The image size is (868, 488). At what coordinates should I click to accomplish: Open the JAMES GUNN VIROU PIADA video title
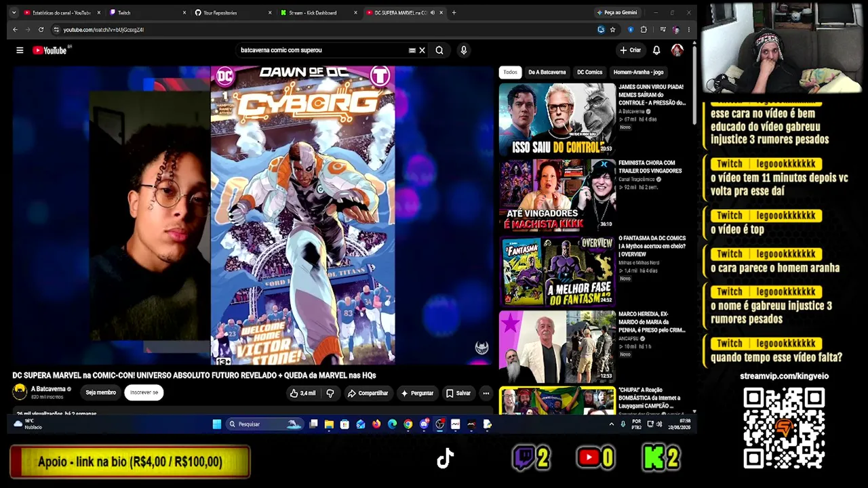[652, 95]
